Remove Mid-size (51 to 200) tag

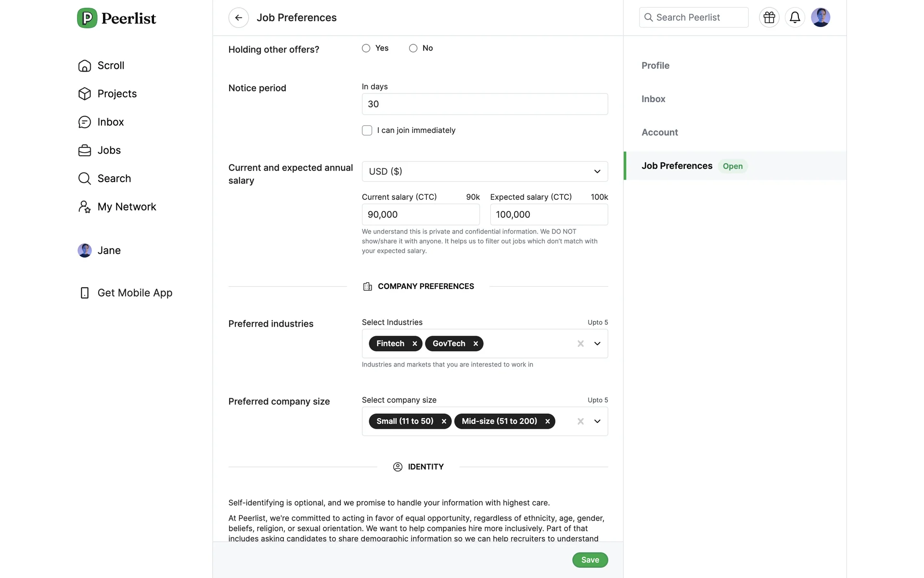[547, 421]
